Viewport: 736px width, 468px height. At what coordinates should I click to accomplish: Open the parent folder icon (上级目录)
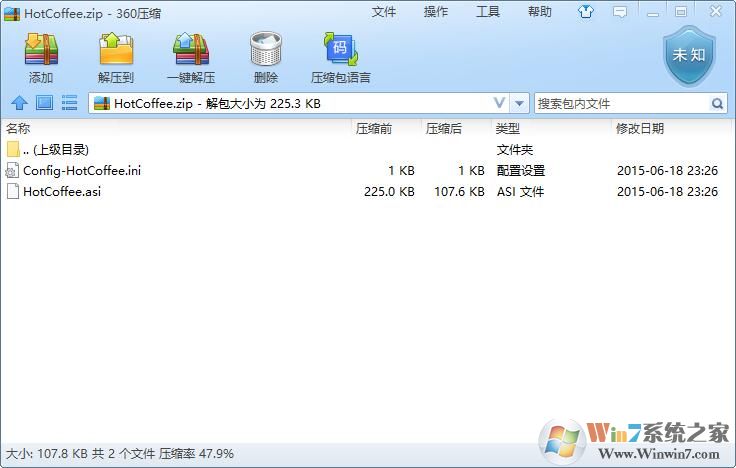tap(13, 149)
